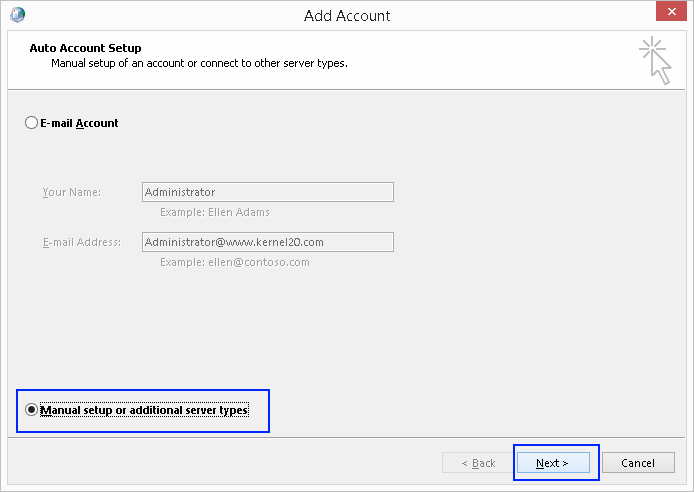Image resolution: width=694 pixels, height=492 pixels.
Task: Click the Cancel button
Action: [638, 463]
